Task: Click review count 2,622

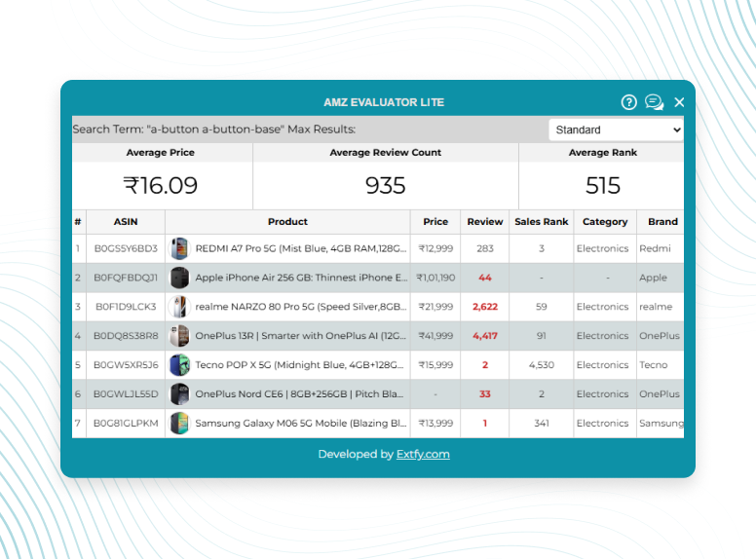Action: coord(485,307)
